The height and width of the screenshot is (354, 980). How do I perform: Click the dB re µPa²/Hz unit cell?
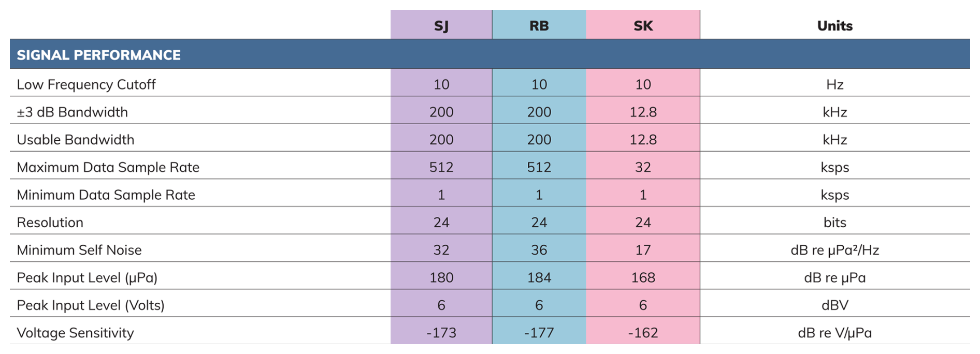click(834, 250)
